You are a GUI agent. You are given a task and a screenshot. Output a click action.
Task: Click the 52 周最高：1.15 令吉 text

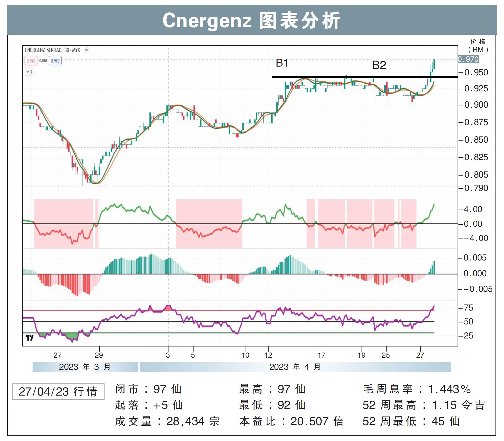pyautogui.click(x=424, y=405)
